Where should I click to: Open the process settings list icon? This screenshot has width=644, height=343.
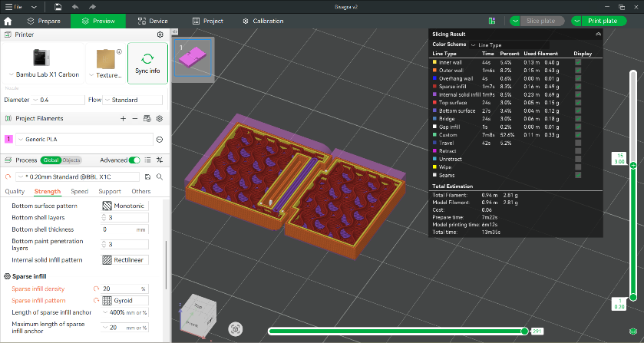[148, 160]
